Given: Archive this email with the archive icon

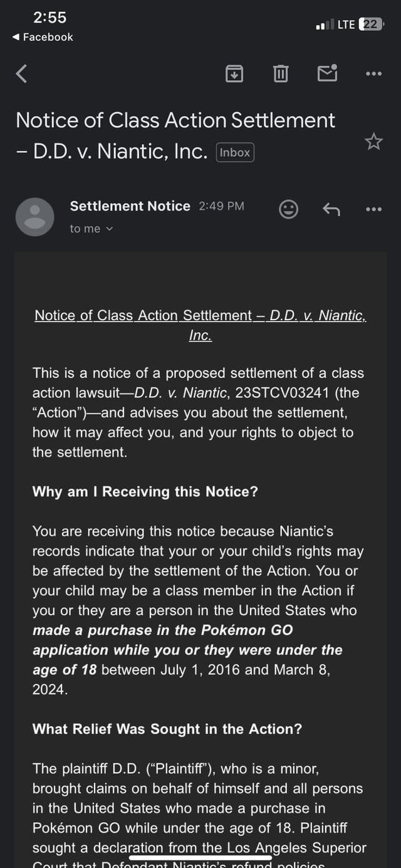Looking at the screenshot, I should point(234,74).
